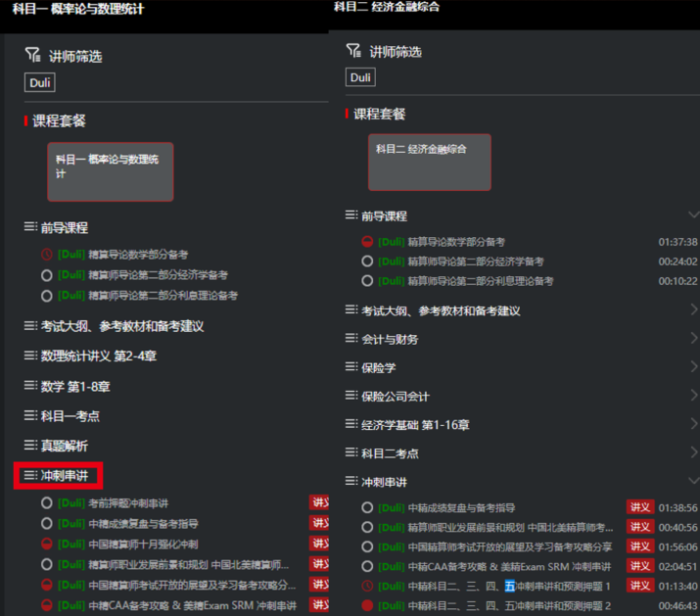The height and width of the screenshot is (616, 700).
Task: Select the 科目一 概率论与数理统计 course package card
Action: coord(110,171)
